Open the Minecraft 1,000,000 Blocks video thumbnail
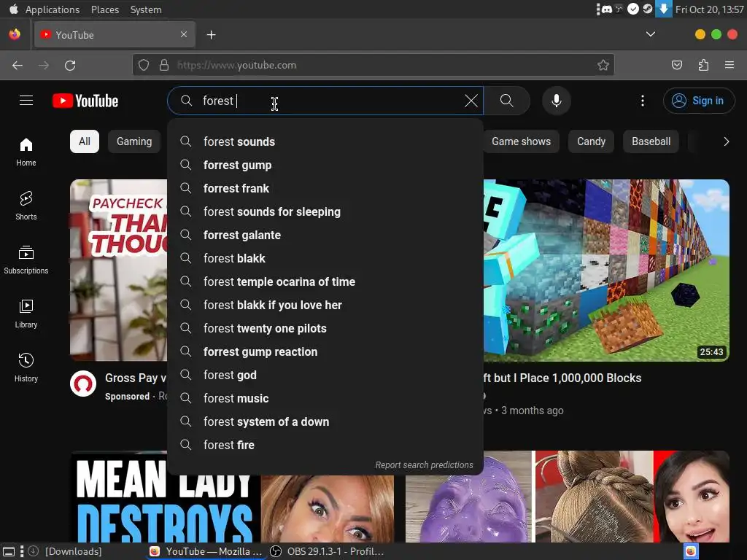 click(x=606, y=270)
